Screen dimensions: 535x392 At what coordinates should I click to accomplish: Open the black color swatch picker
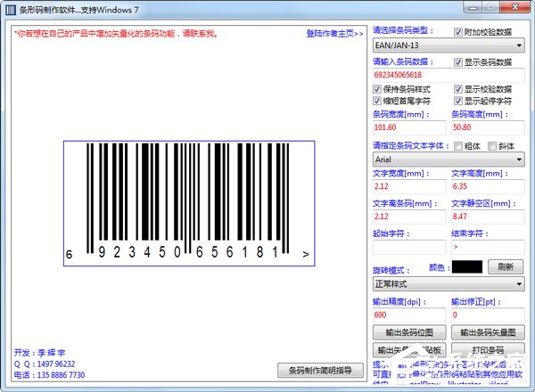(467, 267)
